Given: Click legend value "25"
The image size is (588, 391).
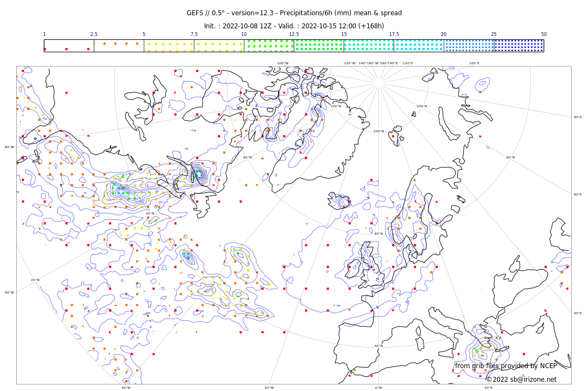Looking at the screenshot, I should (494, 34).
